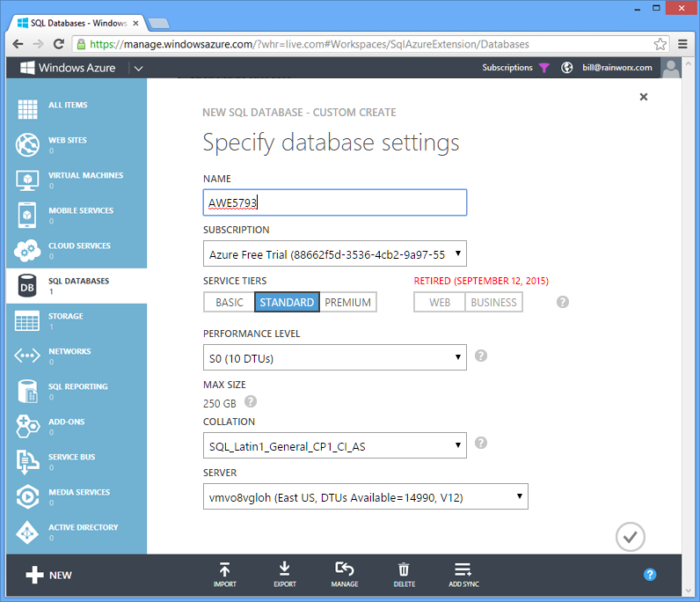Click the Windows Azure logo
Image resolution: width=700 pixels, height=602 pixels.
[68, 68]
